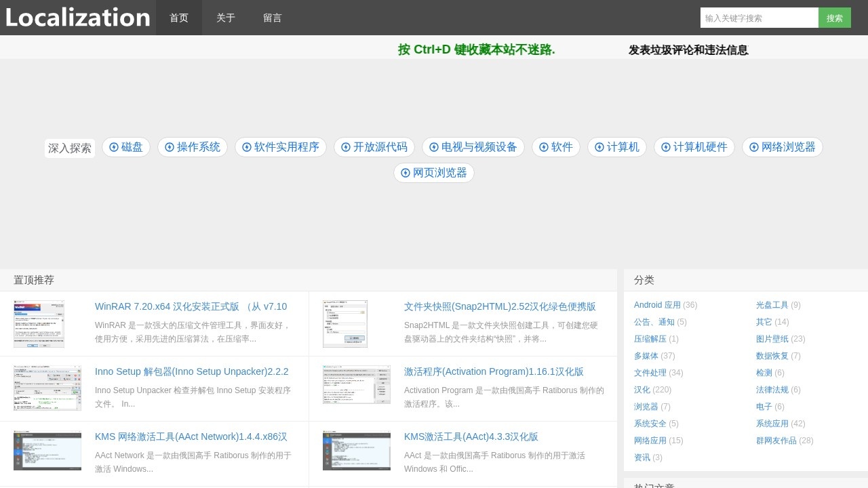
Task: Open the 留言 menu item
Action: [273, 18]
